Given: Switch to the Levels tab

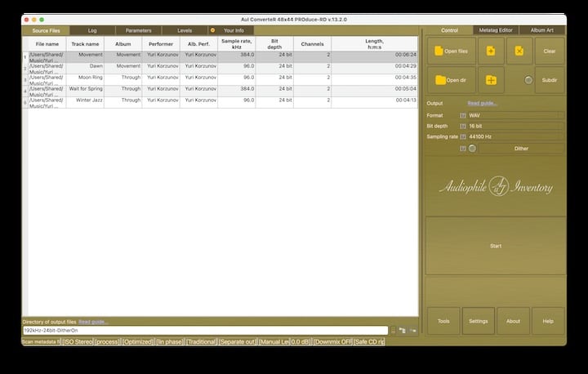Looking at the screenshot, I should click(185, 30).
